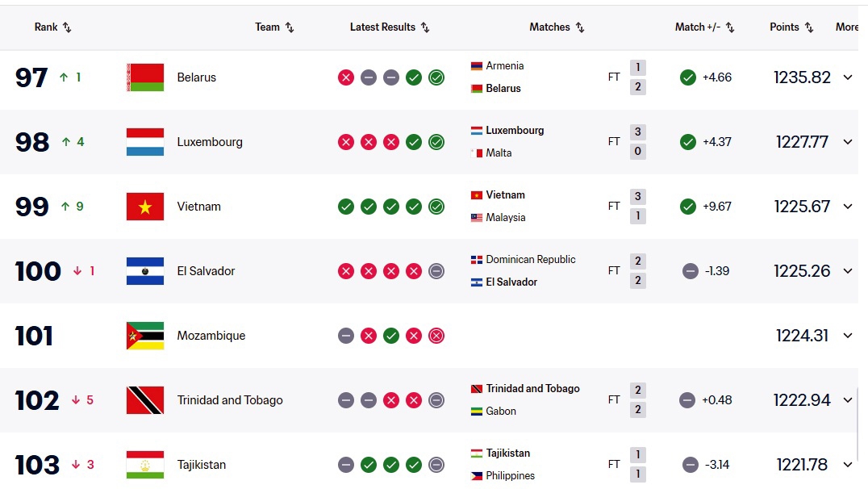This screenshot has height=489, width=868.
Task: Click the Mozambique flag icon
Action: click(x=145, y=336)
